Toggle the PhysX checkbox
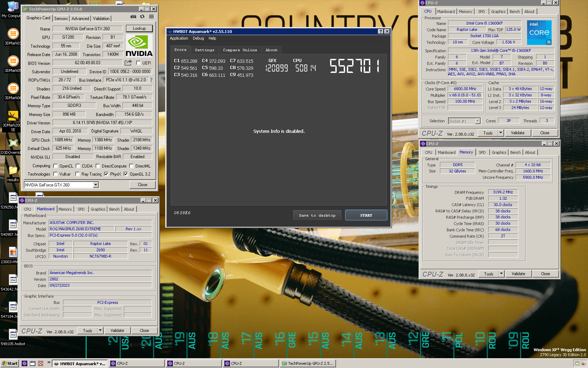This screenshot has width=588, height=368. pyautogui.click(x=106, y=174)
